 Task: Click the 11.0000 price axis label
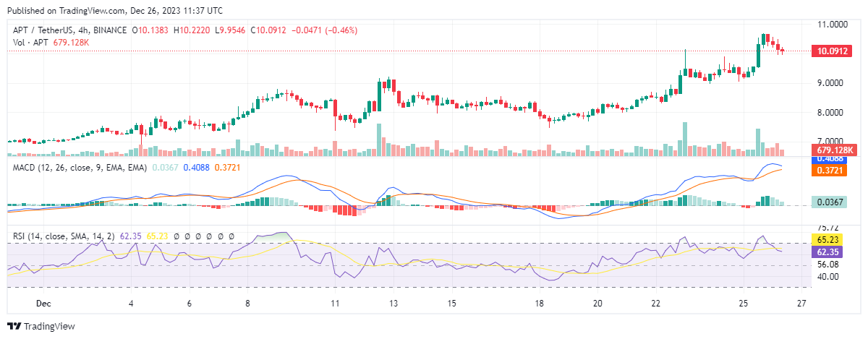833,24
